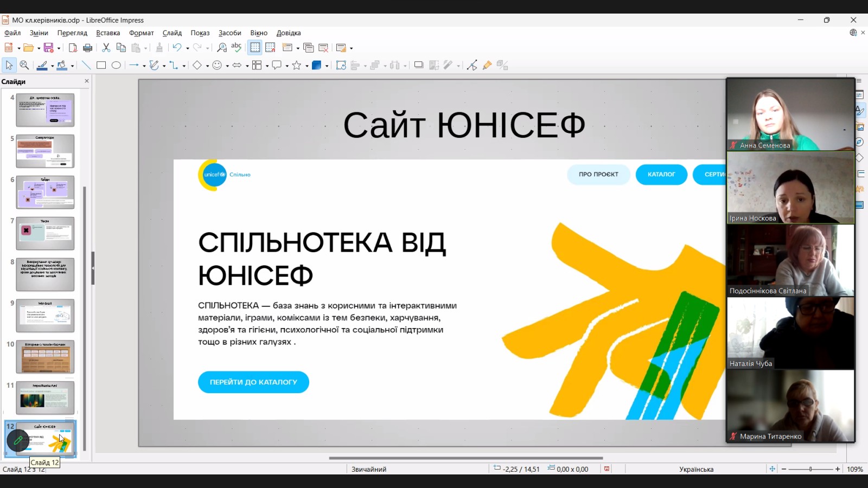Click the Paste clipboard icon
This screenshot has width=868, height=488.
coord(136,48)
